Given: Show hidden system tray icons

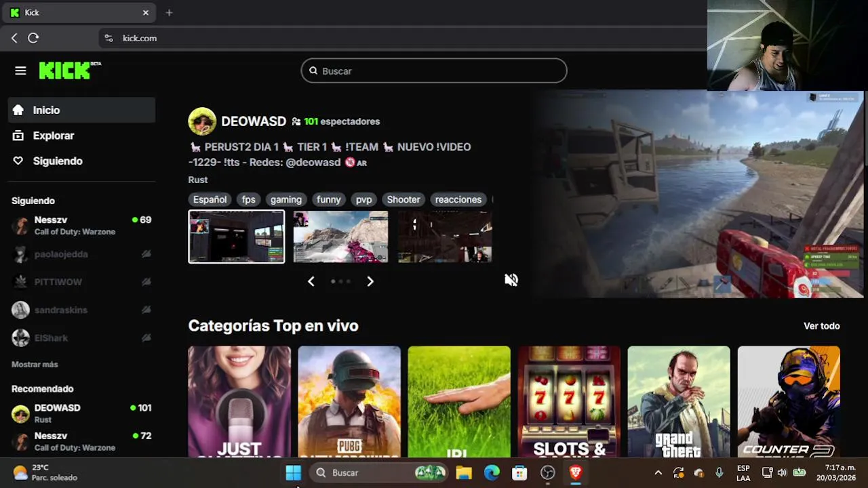Looking at the screenshot, I should (658, 472).
